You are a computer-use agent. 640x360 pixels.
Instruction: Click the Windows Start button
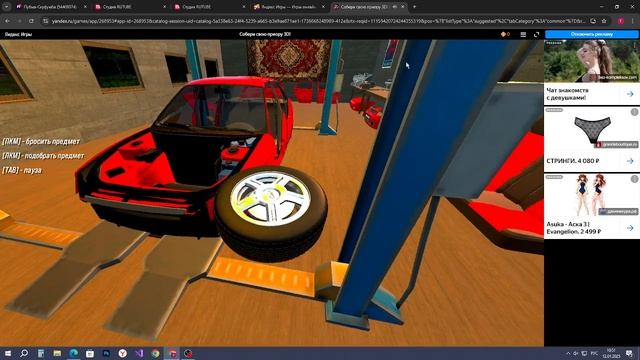coord(8,353)
